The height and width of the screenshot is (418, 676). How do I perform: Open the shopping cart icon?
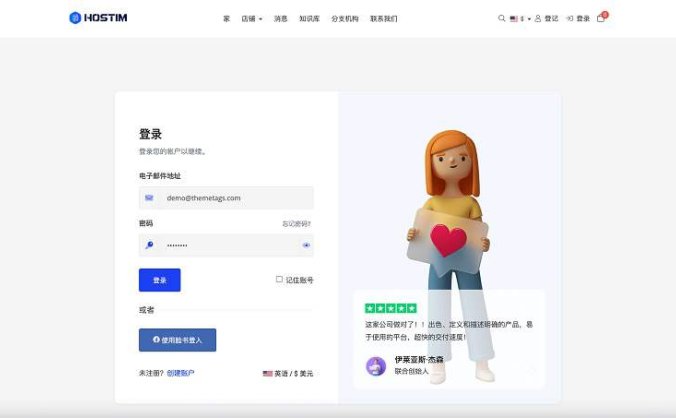[601, 18]
